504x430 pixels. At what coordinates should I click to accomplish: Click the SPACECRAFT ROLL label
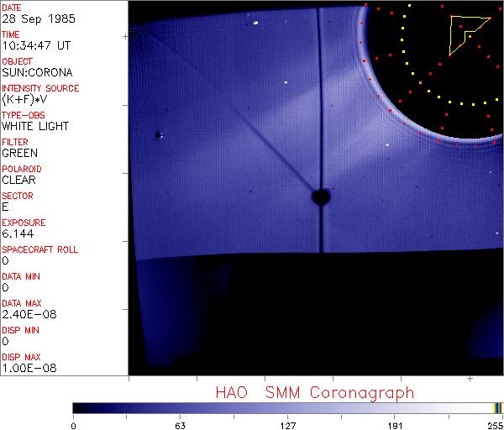point(40,249)
